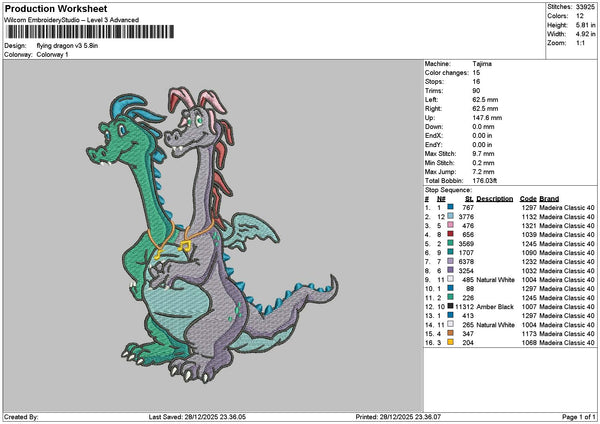Click thread code 1068 in stop row 16
Image resolution: width=600 pixels, height=424 pixels.
click(x=529, y=342)
